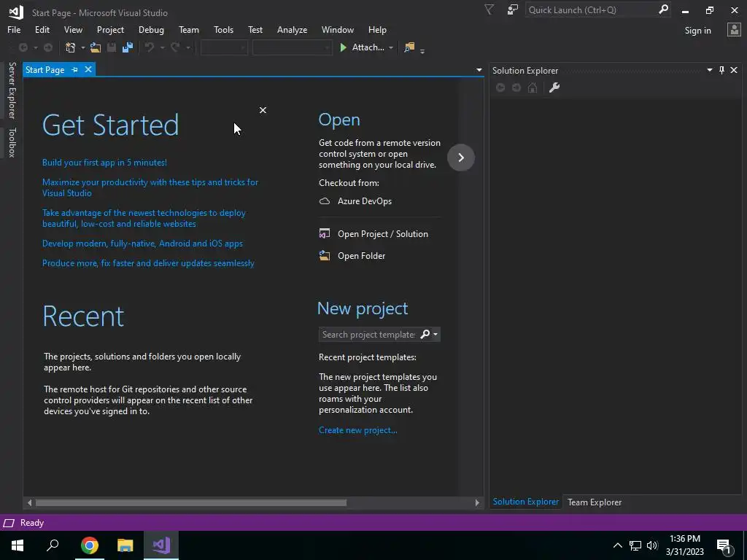Click the Undo toolbar icon
The height and width of the screenshot is (560, 747).
(x=150, y=47)
